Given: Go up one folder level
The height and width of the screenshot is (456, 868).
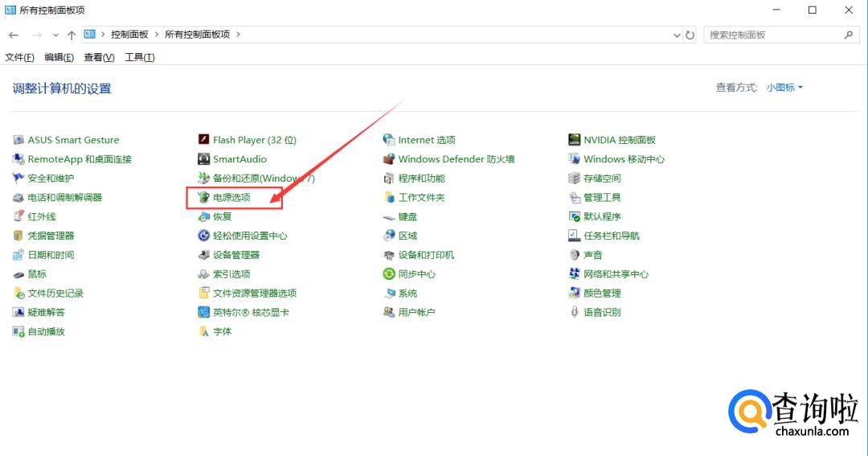Looking at the screenshot, I should [x=72, y=35].
